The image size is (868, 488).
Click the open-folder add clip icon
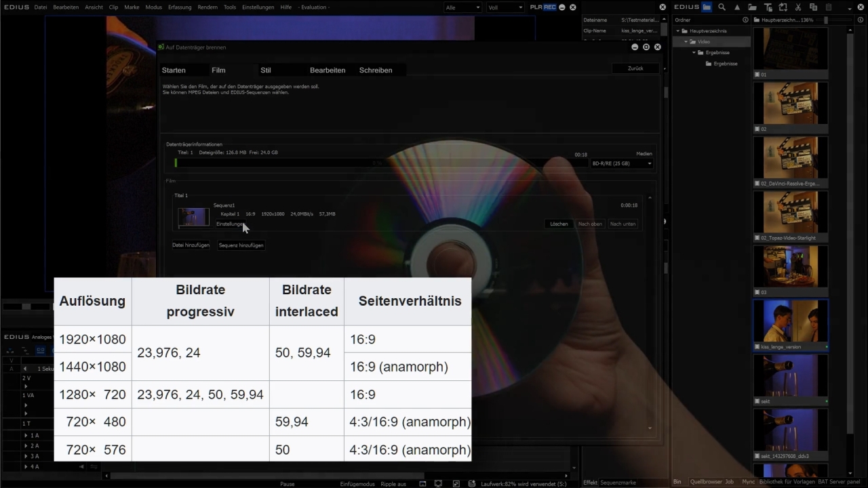(753, 7)
